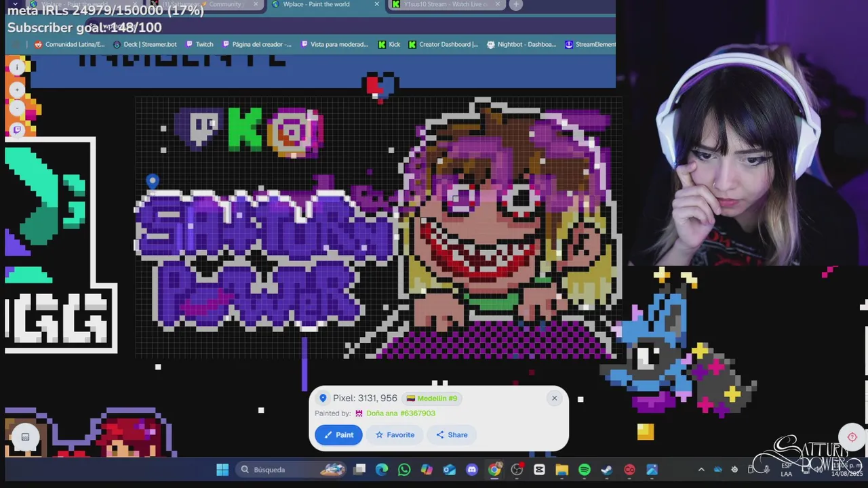This screenshot has height=488, width=868.
Task: Close the Wplace browser tab
Action: point(376,4)
